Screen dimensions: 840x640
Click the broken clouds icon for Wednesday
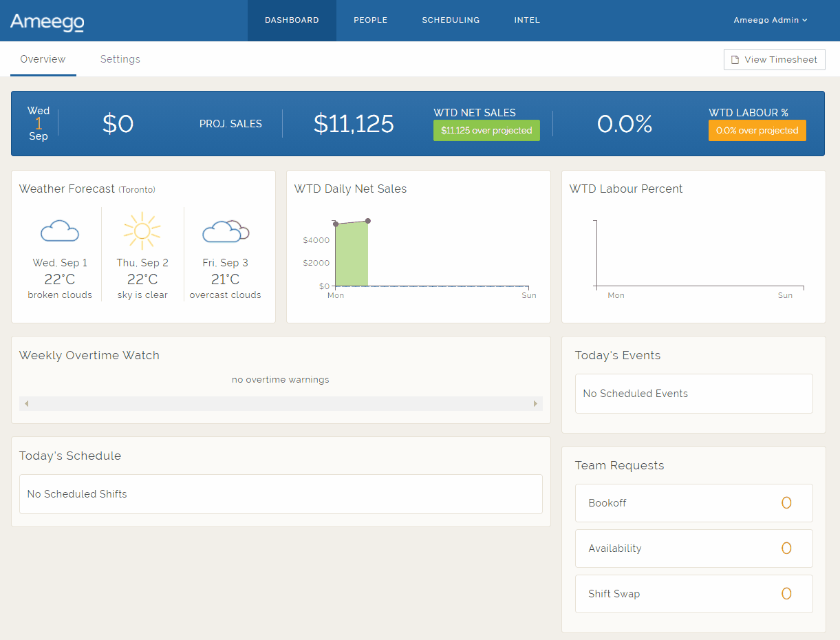60,231
